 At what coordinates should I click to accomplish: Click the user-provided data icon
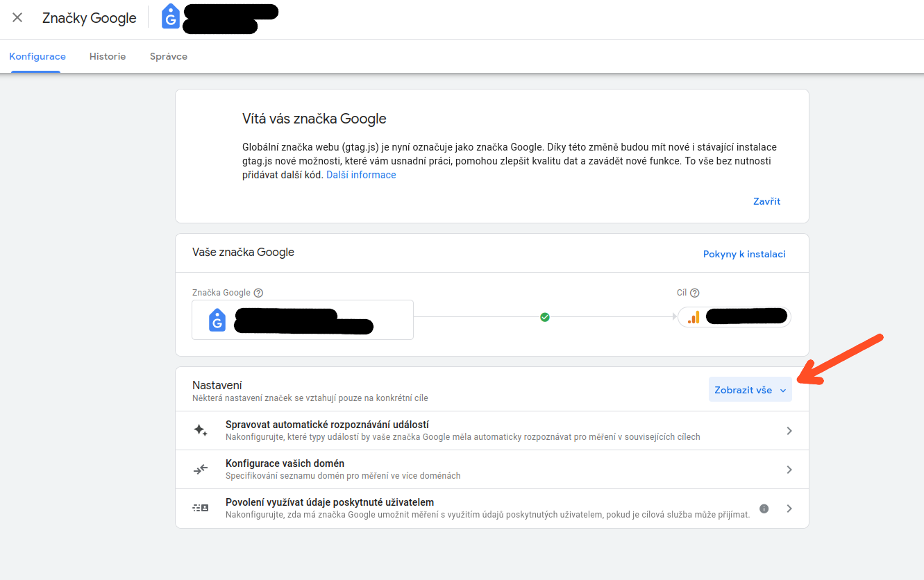point(201,509)
